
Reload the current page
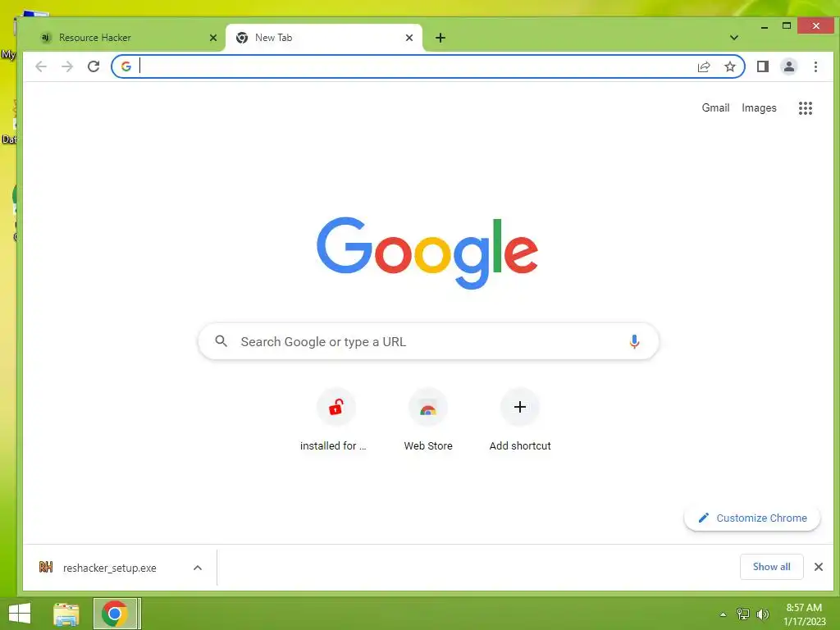[94, 66]
